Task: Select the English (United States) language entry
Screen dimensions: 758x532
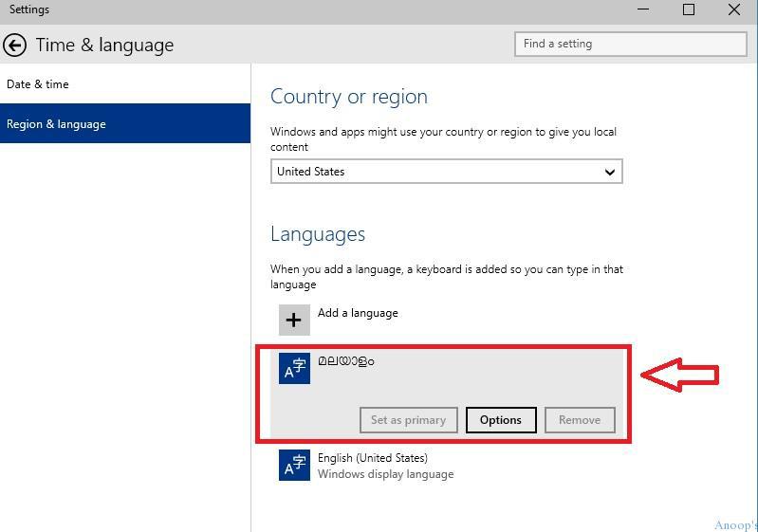Action: (446, 465)
